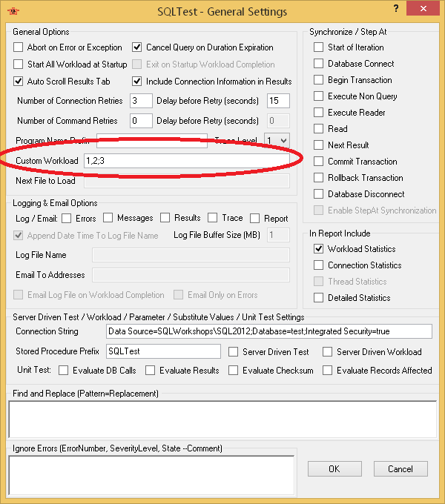Enable Begin Transaction synchronization
The width and height of the screenshot is (445, 504).
[x=319, y=80]
